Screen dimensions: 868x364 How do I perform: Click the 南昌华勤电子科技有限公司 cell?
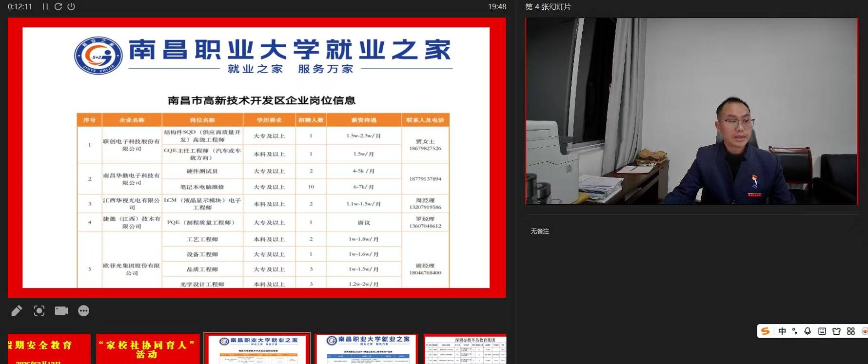coord(132,179)
